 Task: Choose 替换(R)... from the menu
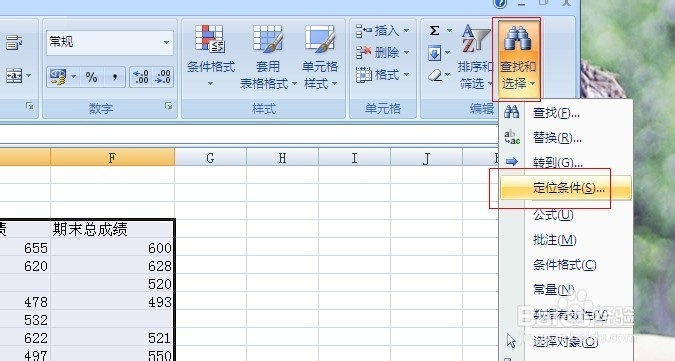pos(566,138)
